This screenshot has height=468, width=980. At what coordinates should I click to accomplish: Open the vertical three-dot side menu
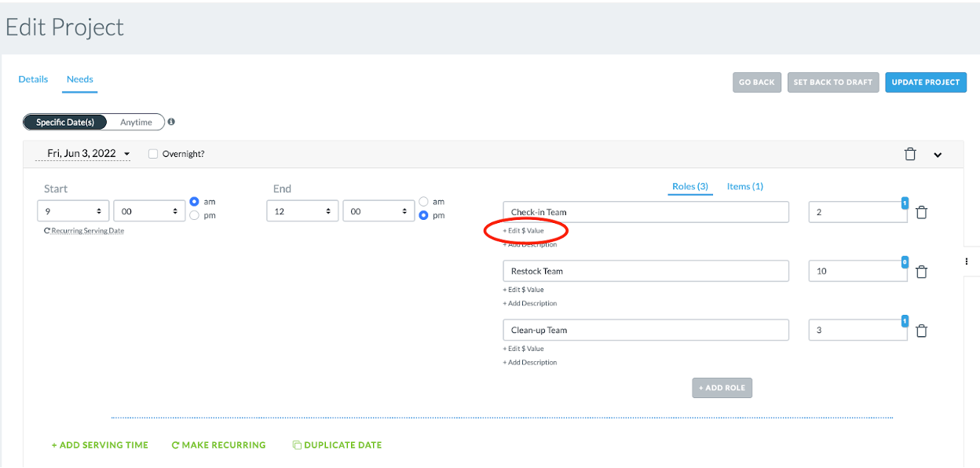[967, 261]
